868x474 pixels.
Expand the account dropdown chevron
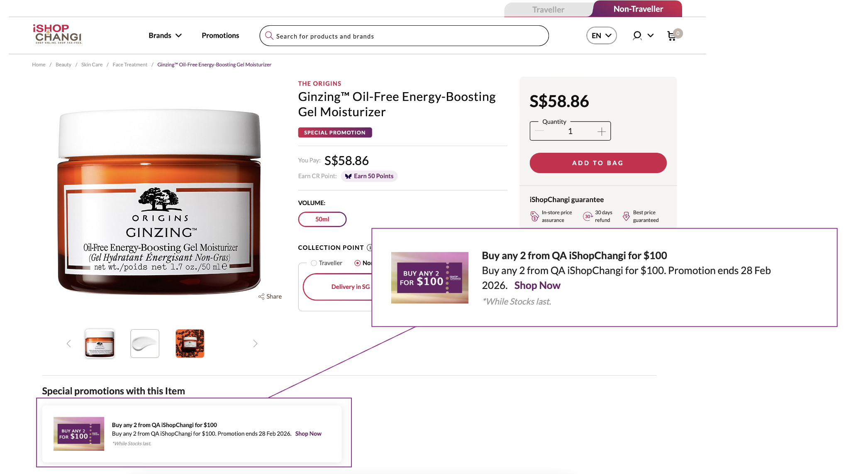[x=651, y=36]
